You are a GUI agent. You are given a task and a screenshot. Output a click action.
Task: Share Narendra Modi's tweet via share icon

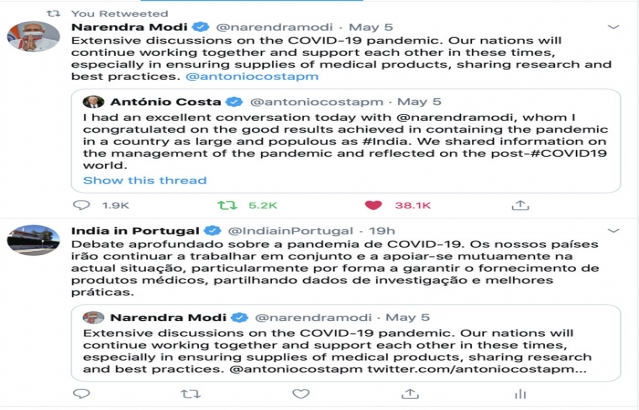coord(520,205)
